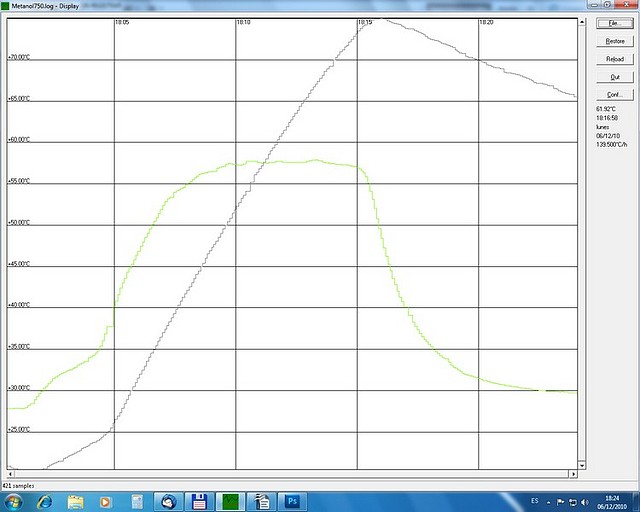Click the horizontal scrollbar right arrow
The height and width of the screenshot is (512, 640).
click(x=573, y=474)
